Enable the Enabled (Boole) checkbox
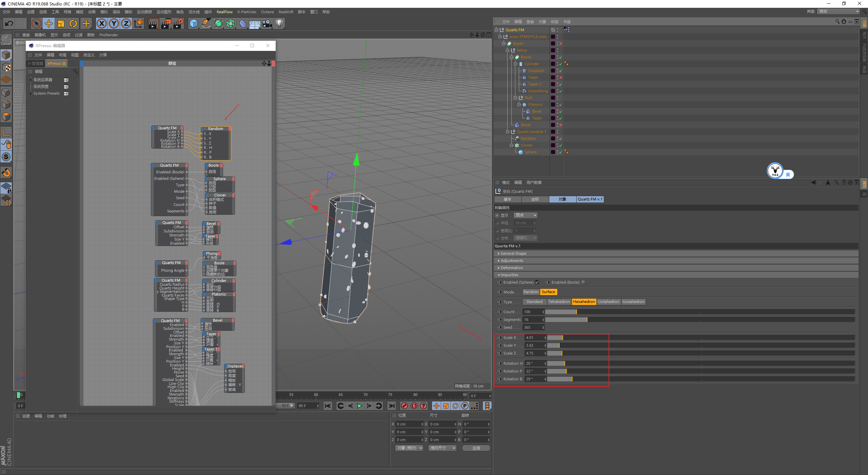The width and height of the screenshot is (868, 475). [x=583, y=282]
